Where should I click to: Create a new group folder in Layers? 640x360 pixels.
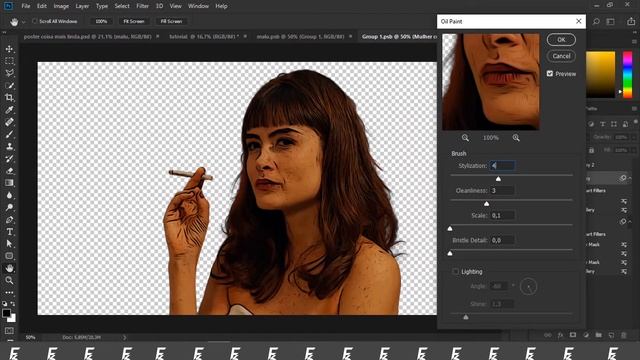[598, 335]
